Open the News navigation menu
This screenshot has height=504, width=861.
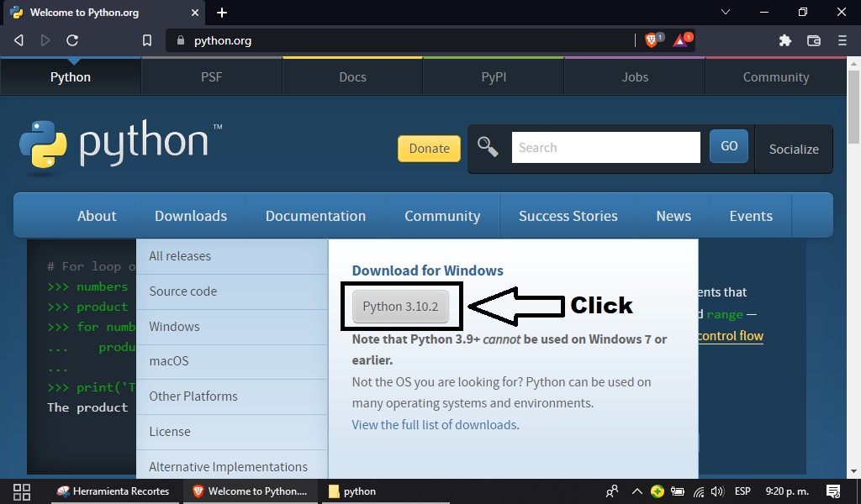pyautogui.click(x=673, y=216)
